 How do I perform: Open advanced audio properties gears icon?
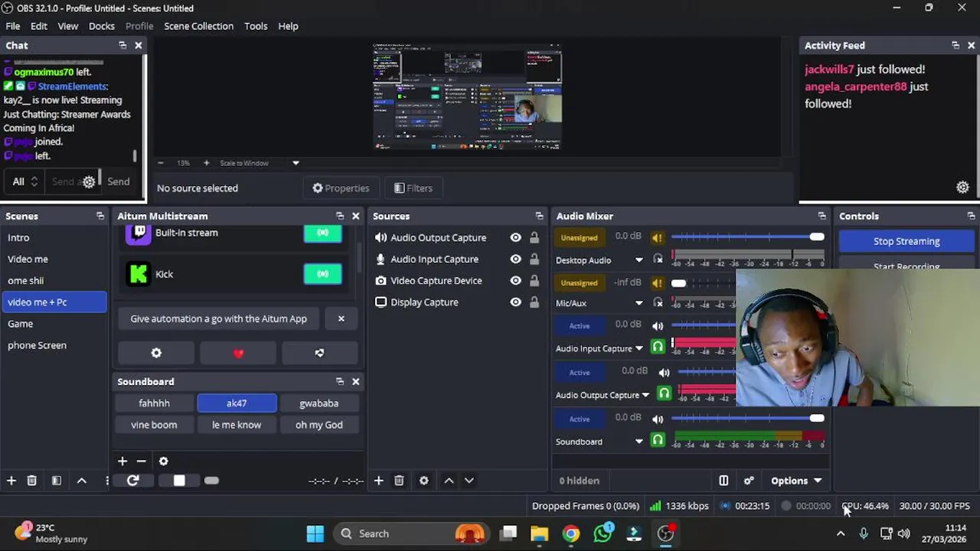749,481
